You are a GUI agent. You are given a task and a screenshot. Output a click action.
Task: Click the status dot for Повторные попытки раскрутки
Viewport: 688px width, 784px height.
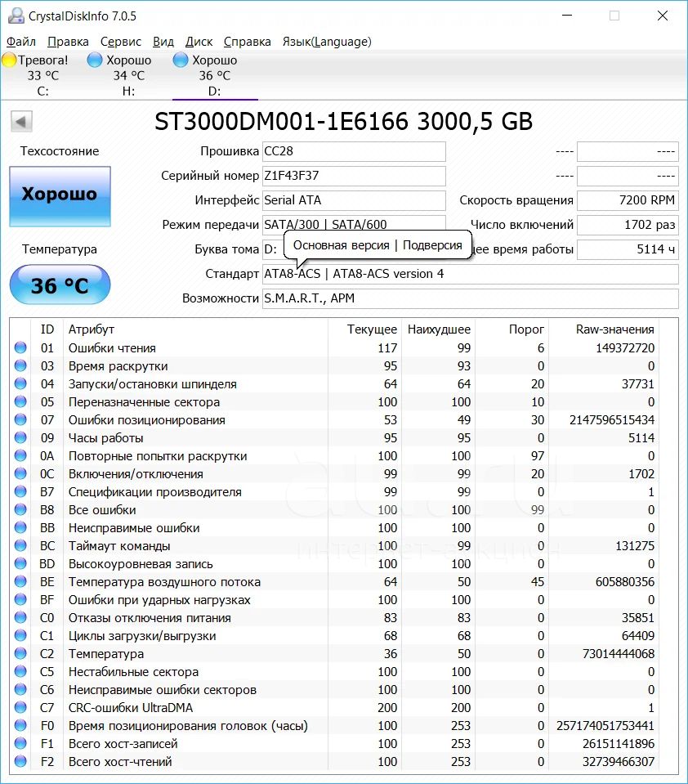point(20,455)
